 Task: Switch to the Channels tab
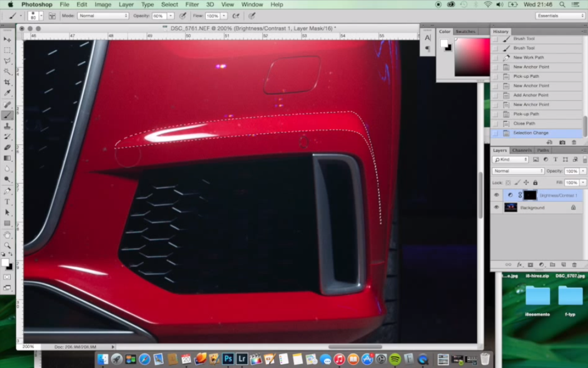pyautogui.click(x=522, y=150)
